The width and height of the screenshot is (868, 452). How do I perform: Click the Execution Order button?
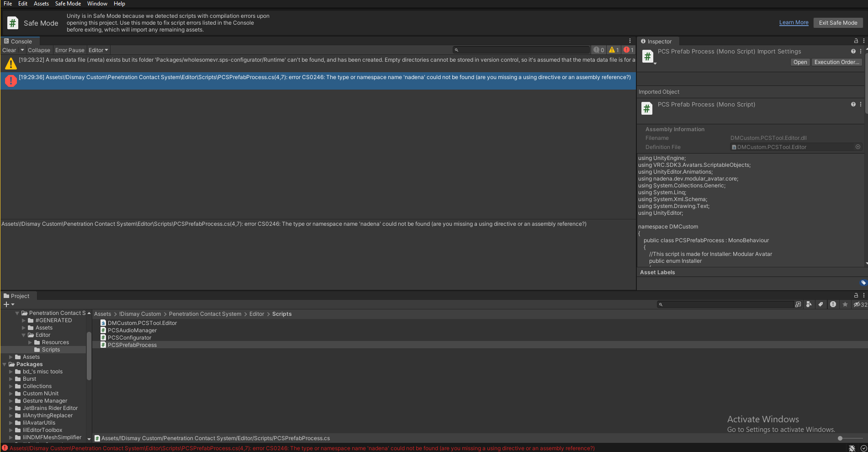836,62
